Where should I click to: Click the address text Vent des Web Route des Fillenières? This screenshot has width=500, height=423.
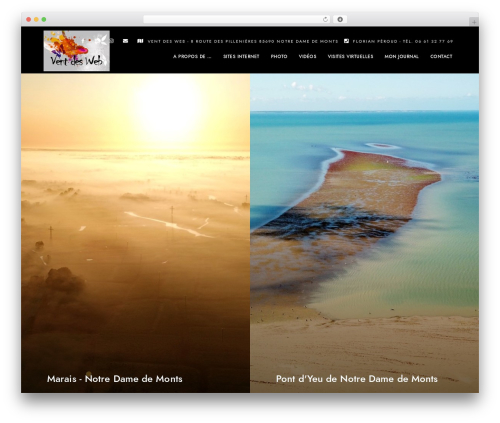(x=243, y=41)
